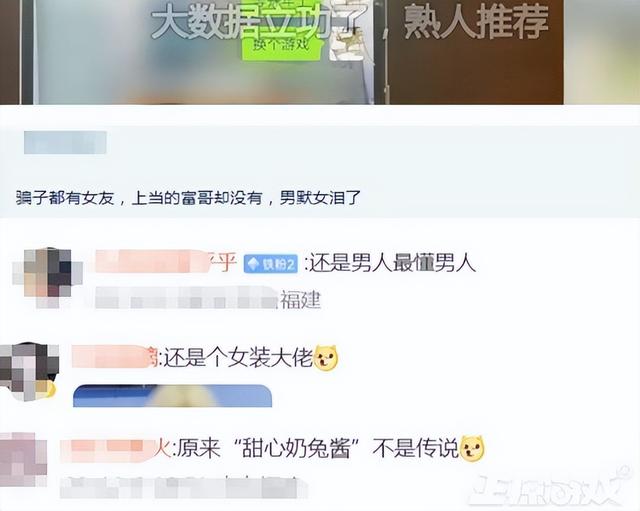Open the second commenter's avatar
The height and width of the screenshot is (511, 640).
click(x=29, y=372)
